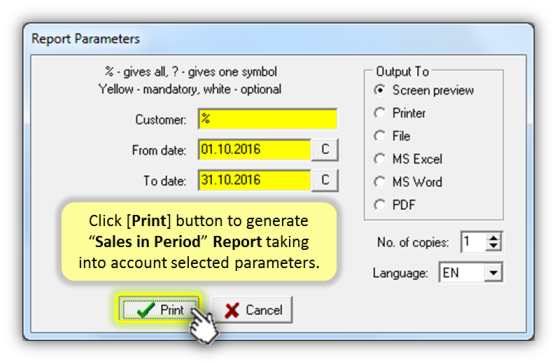Open calendar with From date C button
The width and height of the screenshot is (557, 363).
click(x=325, y=150)
